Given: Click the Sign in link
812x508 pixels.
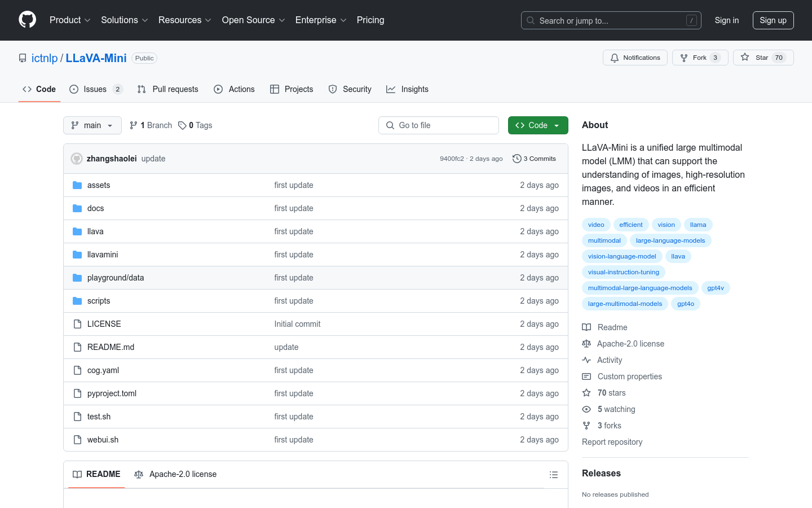Looking at the screenshot, I should (x=726, y=20).
